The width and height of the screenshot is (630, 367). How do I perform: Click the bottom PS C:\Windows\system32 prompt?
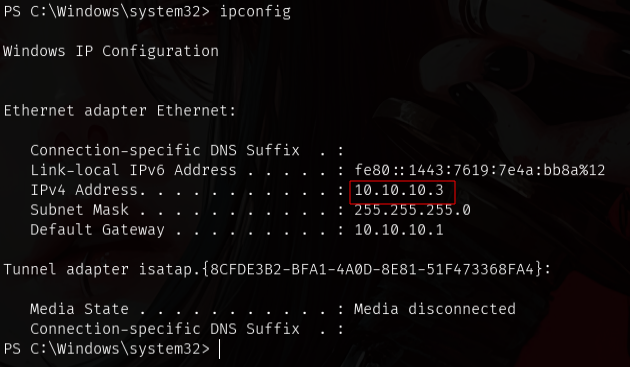[x=106, y=349]
